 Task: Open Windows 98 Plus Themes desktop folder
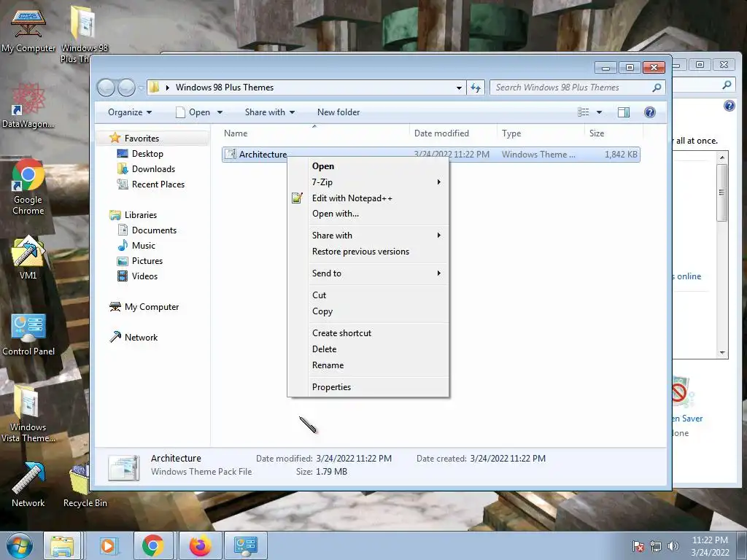(84, 34)
